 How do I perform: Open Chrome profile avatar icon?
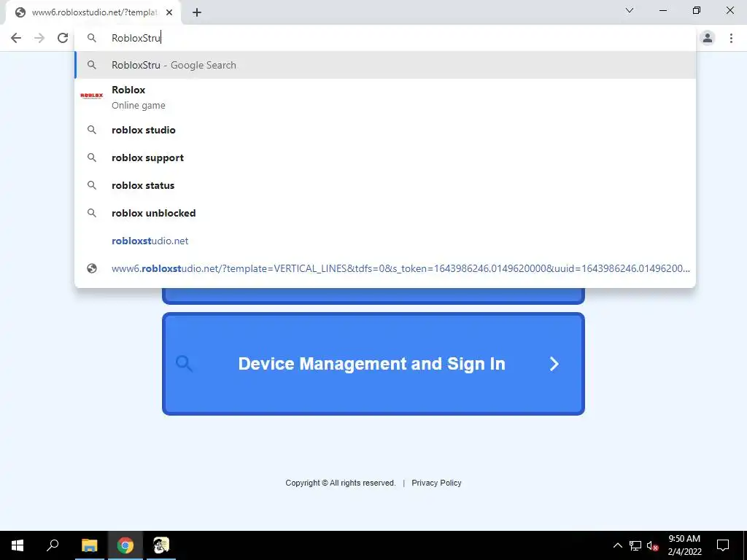coord(708,38)
